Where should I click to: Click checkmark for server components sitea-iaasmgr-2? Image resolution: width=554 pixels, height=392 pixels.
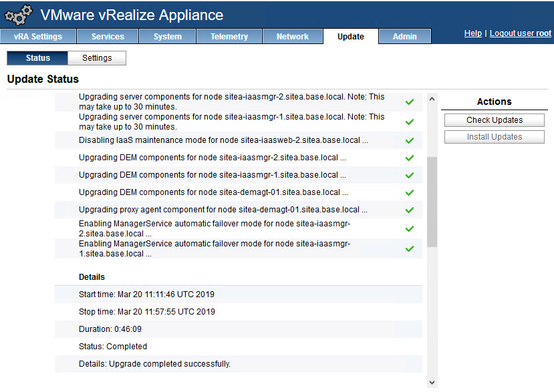coord(410,102)
